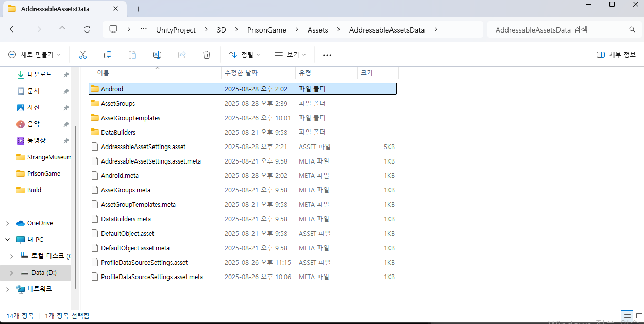The image size is (644, 324).
Task: Click the PC monitor icon in address bar
Action: pyautogui.click(x=113, y=29)
